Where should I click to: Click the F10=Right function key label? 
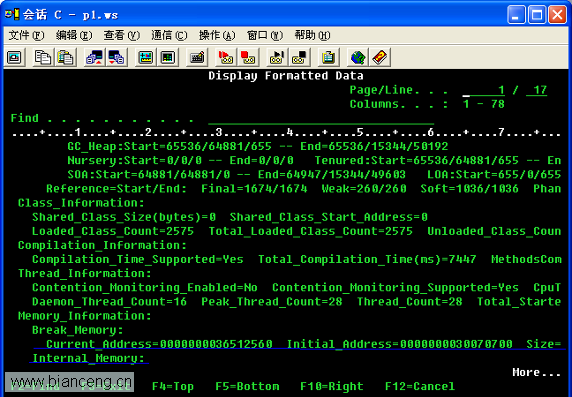click(332, 386)
